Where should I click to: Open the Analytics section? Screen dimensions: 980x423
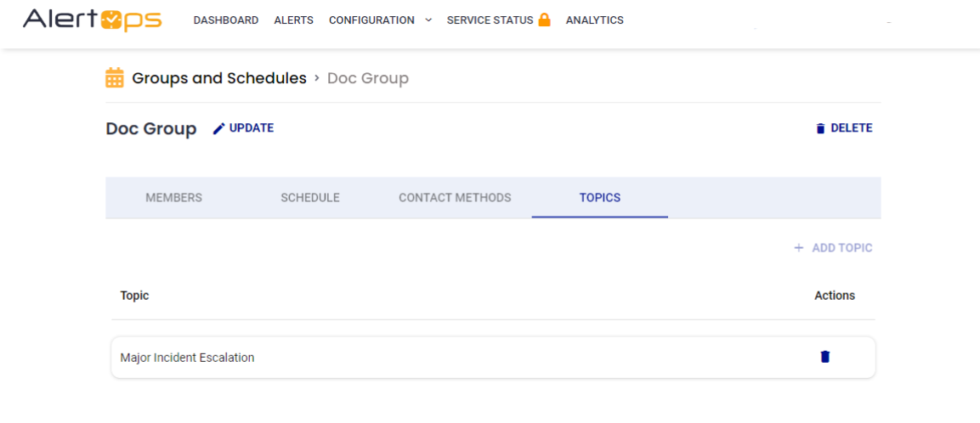[x=594, y=20]
